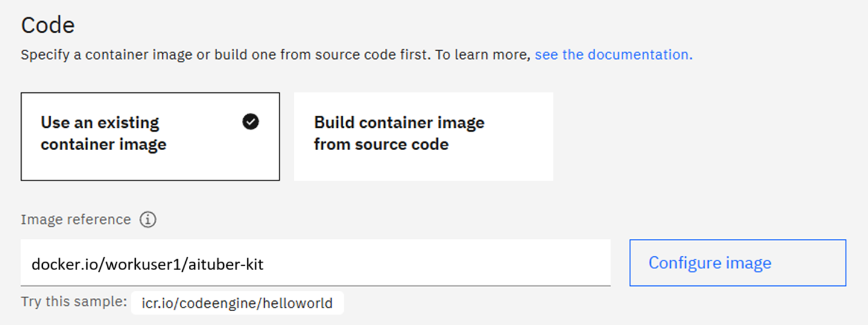
Task: Click the icr.io/codeengine/helloworld sample chip
Action: click(237, 303)
